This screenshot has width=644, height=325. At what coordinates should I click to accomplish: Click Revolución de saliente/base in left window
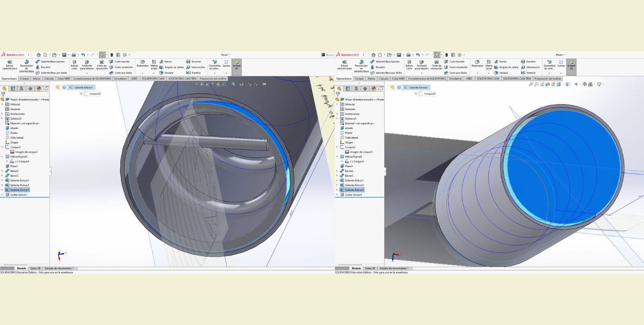pyautogui.click(x=26, y=66)
